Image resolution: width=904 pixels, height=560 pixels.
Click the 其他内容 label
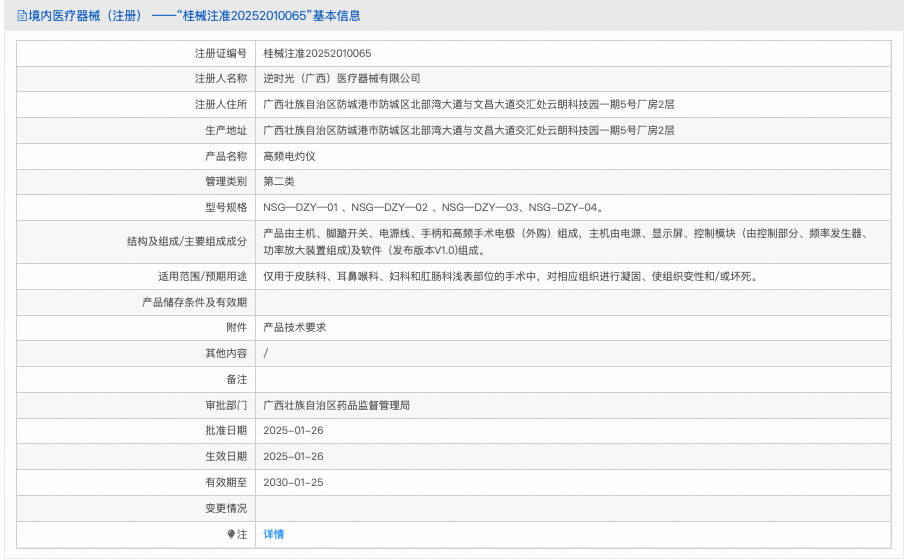pyautogui.click(x=226, y=354)
